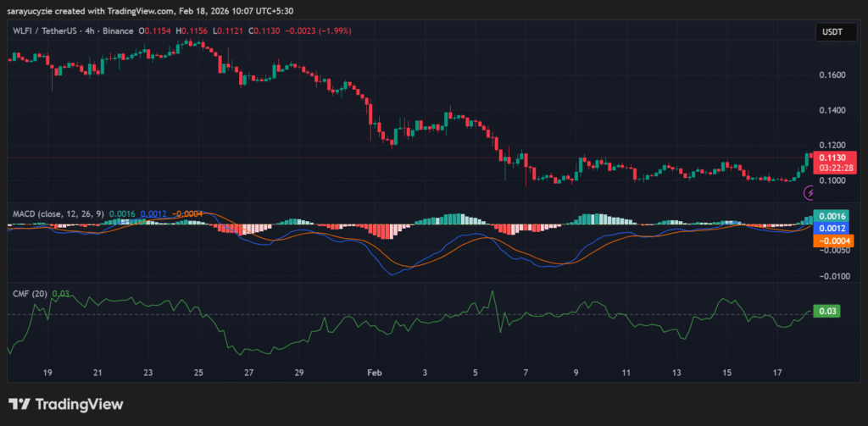
Task: Click the 0.1400 price axis level
Action: 832,111
